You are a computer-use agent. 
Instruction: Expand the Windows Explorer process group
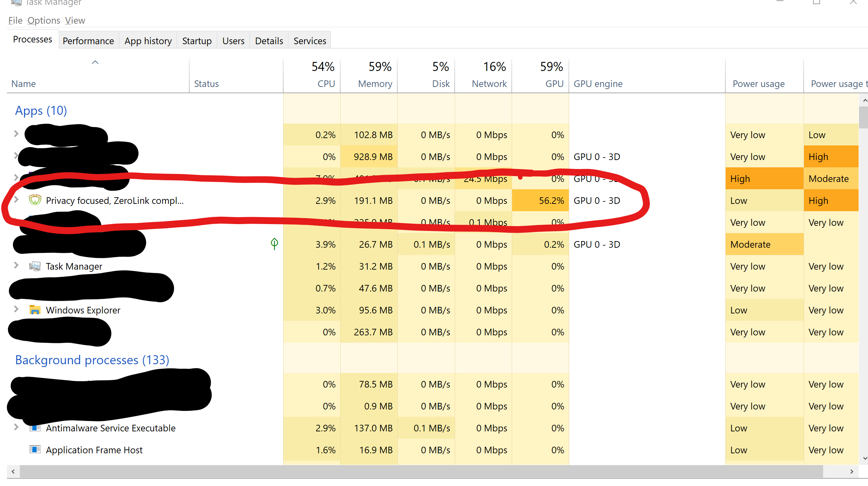pos(16,309)
